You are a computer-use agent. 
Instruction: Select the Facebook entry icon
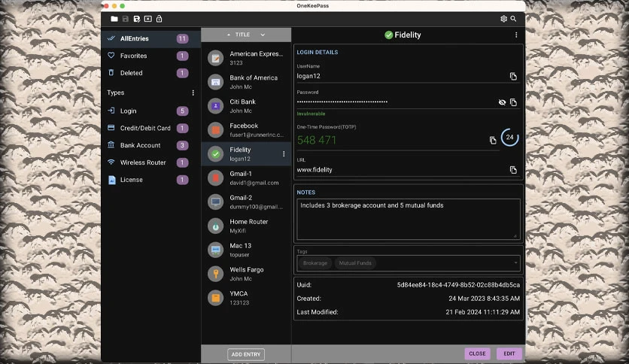pos(215,130)
